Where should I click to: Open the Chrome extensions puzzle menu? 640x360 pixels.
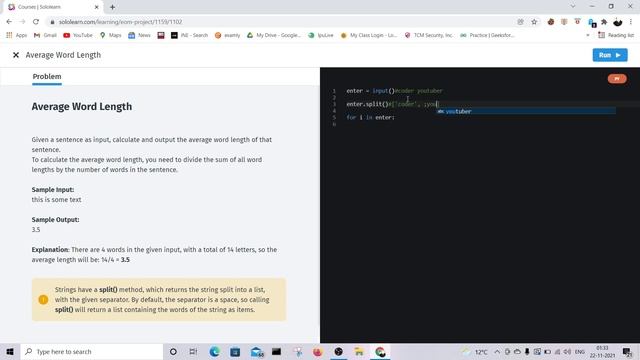tap(604, 22)
